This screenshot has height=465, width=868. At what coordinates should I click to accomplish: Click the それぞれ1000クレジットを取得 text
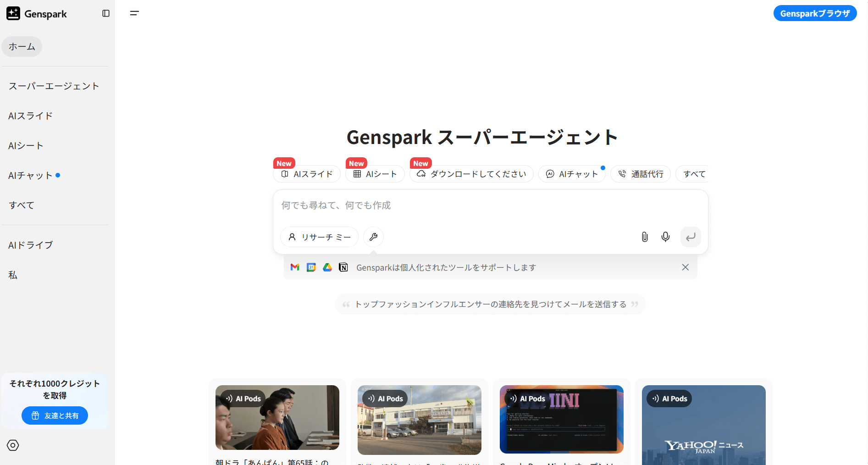tap(55, 389)
